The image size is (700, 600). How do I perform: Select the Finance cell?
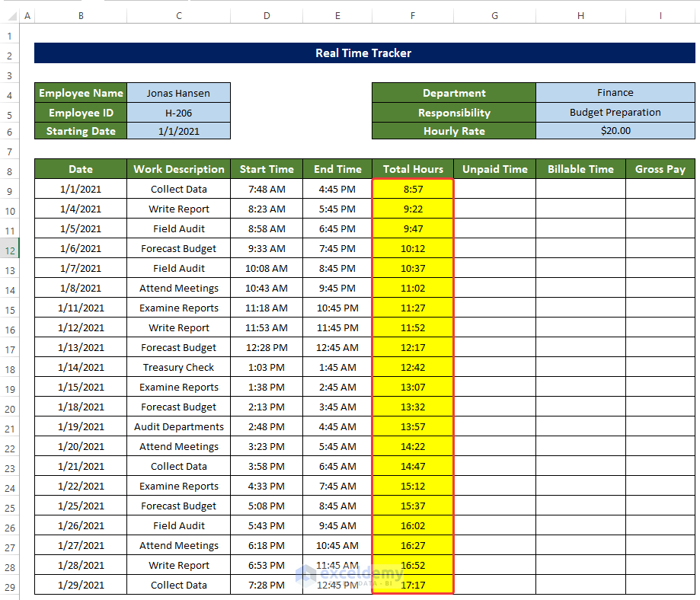(615, 92)
